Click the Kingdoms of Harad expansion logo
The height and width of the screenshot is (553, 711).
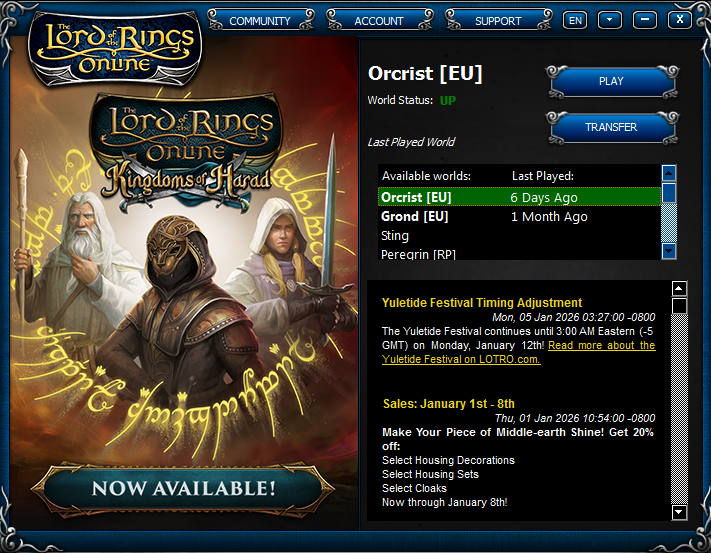coord(187,152)
